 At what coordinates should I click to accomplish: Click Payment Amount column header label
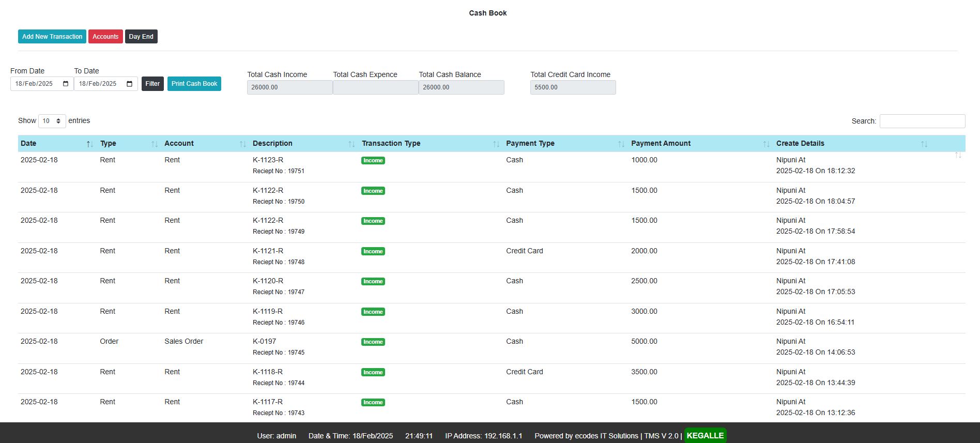[x=661, y=143]
